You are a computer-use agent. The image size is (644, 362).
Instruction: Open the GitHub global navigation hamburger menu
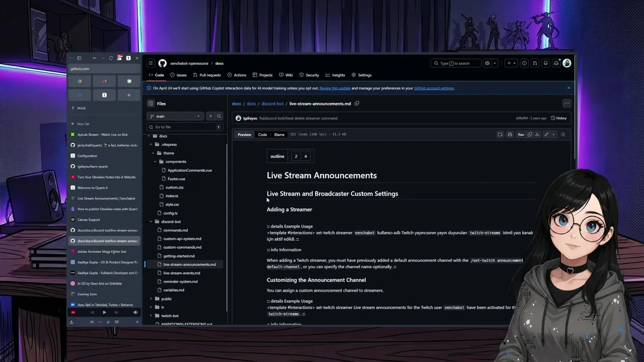coord(150,63)
